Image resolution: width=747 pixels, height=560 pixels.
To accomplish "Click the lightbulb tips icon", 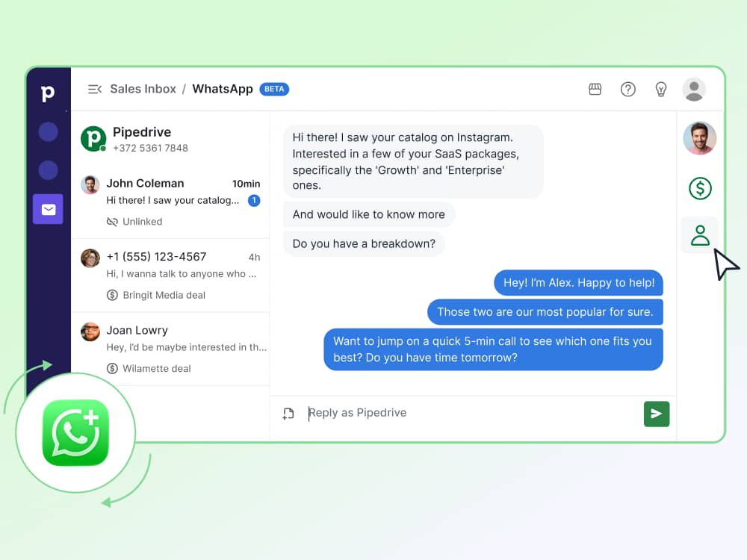I will [x=661, y=89].
